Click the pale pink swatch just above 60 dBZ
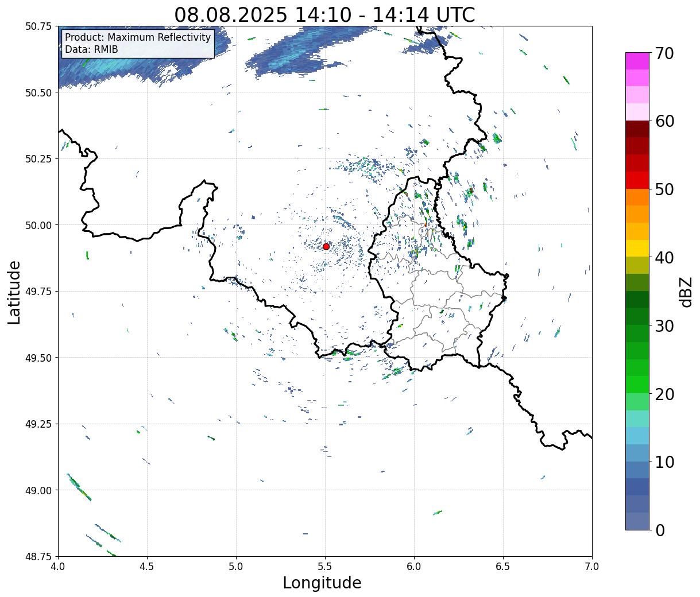Image resolution: width=700 pixels, height=597 pixels. click(637, 112)
